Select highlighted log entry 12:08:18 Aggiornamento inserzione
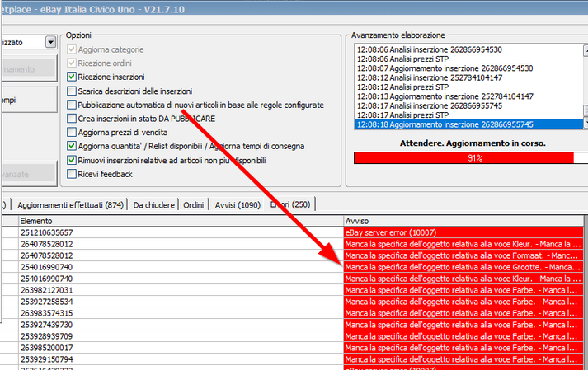 point(468,124)
